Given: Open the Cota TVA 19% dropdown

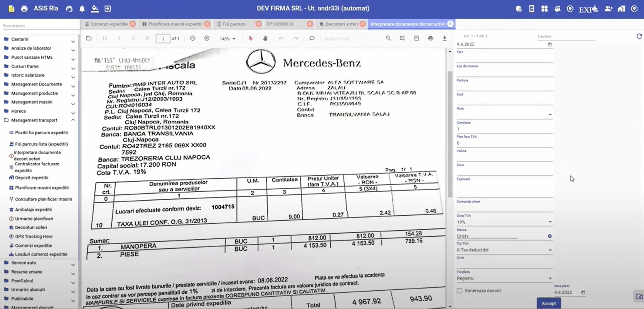Looking at the screenshot, I should pos(550,222).
